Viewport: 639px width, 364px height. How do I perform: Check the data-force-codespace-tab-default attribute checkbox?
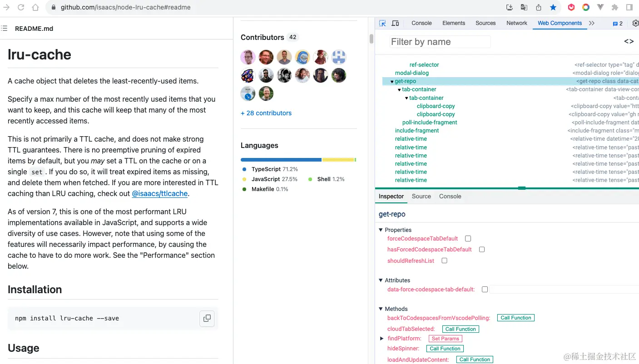(x=485, y=289)
